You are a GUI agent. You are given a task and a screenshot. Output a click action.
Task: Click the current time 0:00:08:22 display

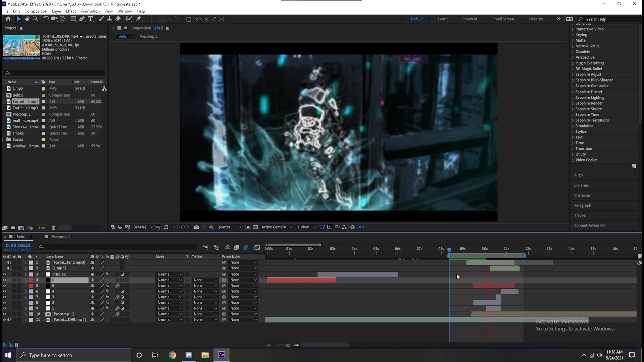pyautogui.click(x=18, y=245)
